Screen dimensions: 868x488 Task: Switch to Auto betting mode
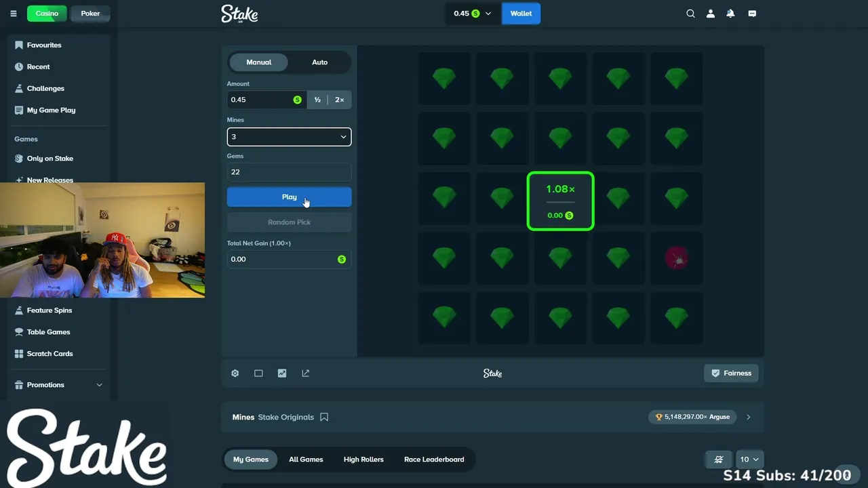click(x=320, y=62)
